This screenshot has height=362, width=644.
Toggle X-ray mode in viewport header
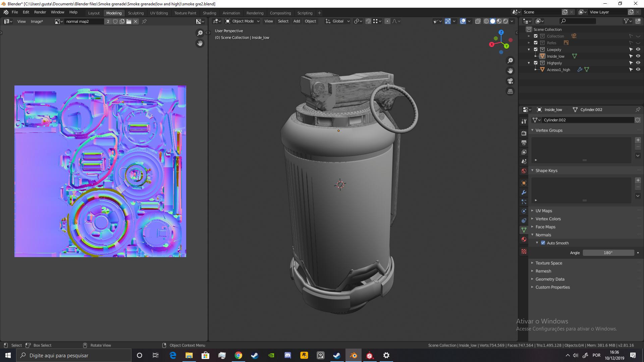(x=478, y=21)
